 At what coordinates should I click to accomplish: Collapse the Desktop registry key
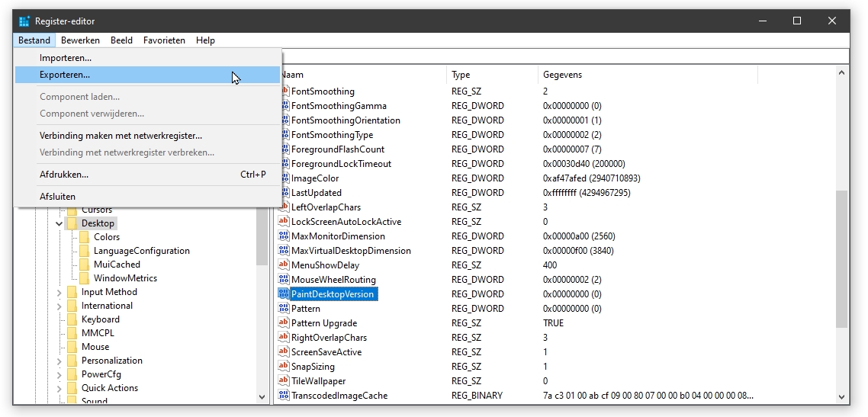59,223
